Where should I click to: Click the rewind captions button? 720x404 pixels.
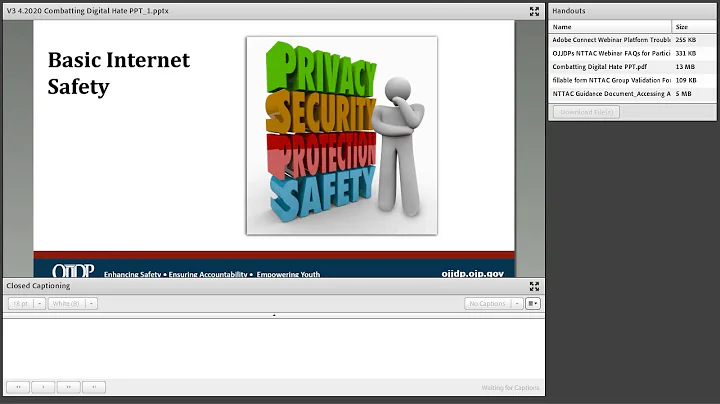(x=18, y=387)
